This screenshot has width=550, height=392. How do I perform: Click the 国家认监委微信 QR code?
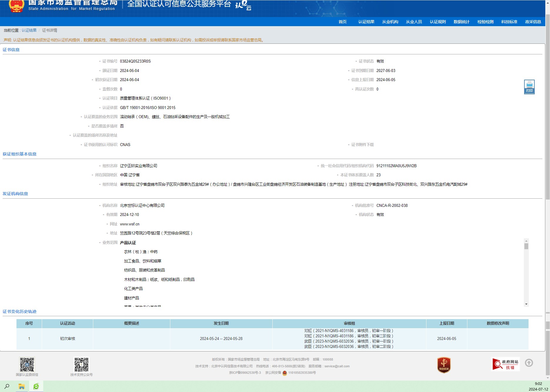27,364
